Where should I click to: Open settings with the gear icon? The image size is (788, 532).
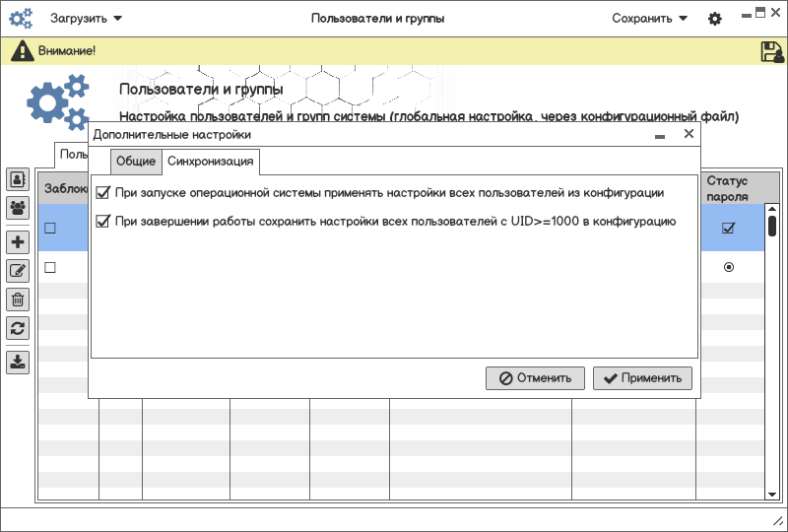click(x=715, y=19)
